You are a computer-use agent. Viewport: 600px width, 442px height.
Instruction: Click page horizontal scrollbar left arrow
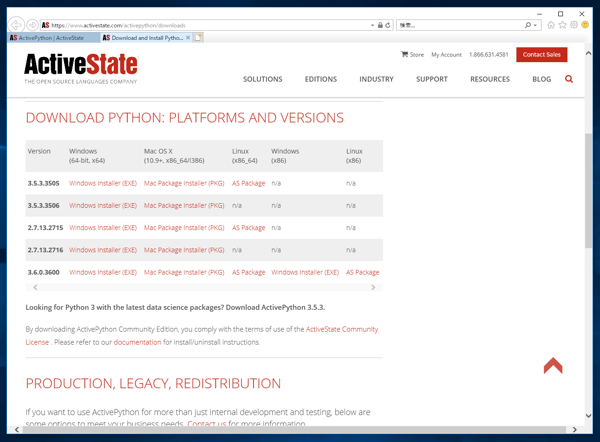tap(16, 430)
